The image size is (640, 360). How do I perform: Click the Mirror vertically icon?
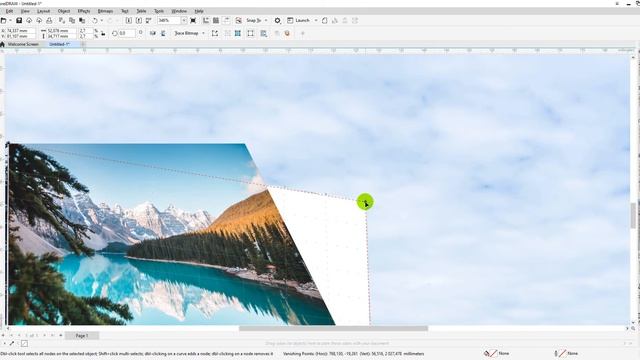click(x=163, y=33)
